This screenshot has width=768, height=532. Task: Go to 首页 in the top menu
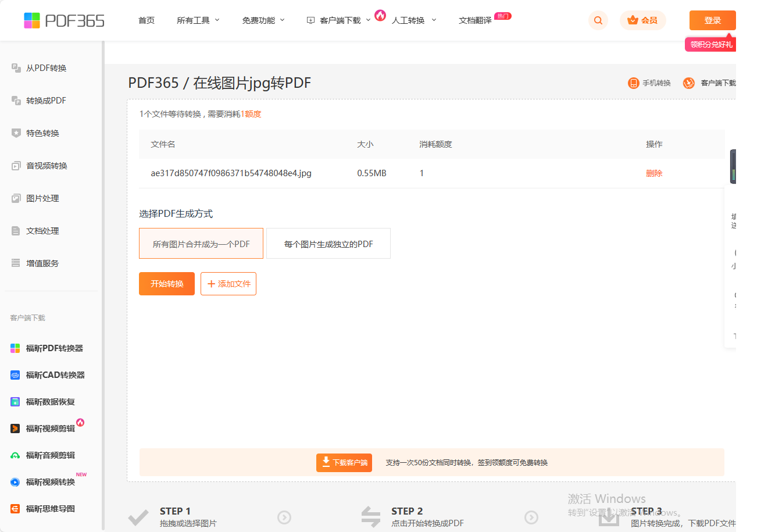(x=147, y=20)
